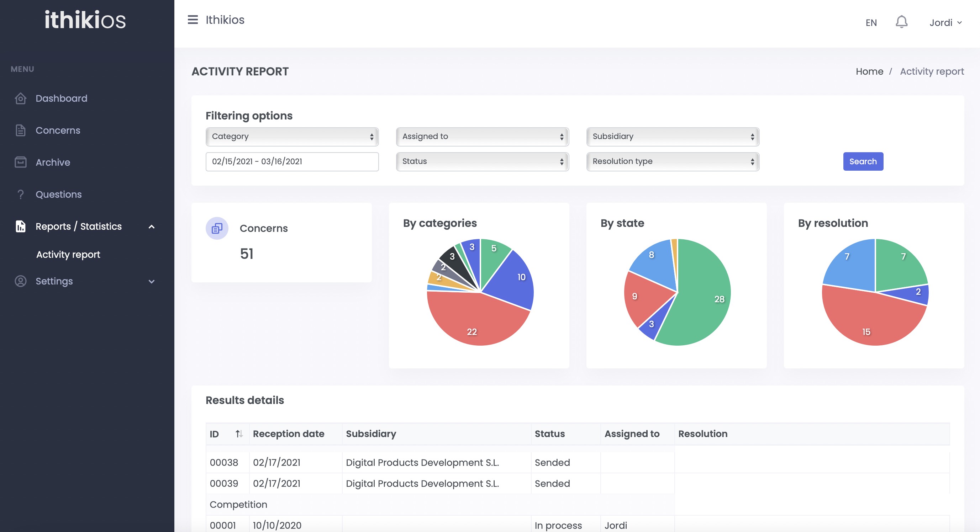
Task: Click the Concerns card copy icon
Action: coord(217,228)
